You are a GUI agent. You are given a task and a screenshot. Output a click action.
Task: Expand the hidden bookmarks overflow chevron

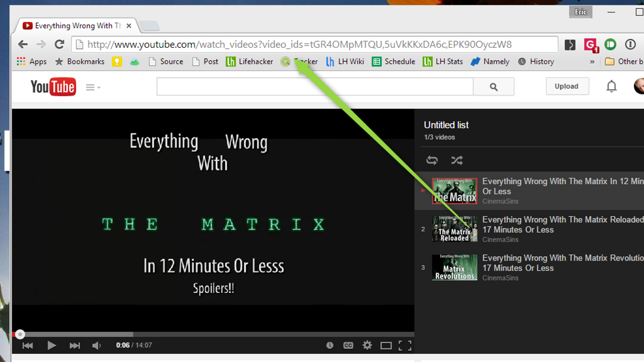592,62
